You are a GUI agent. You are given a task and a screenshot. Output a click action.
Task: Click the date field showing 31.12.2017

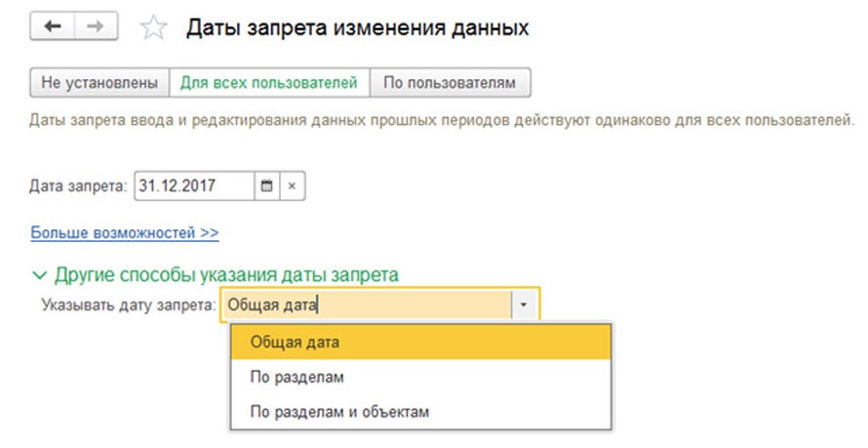[192, 185]
